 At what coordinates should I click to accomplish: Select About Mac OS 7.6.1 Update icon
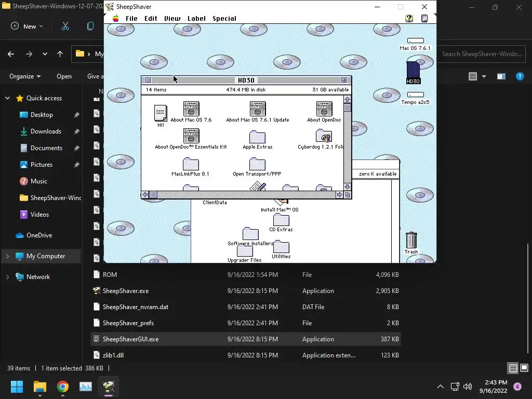[258, 109]
